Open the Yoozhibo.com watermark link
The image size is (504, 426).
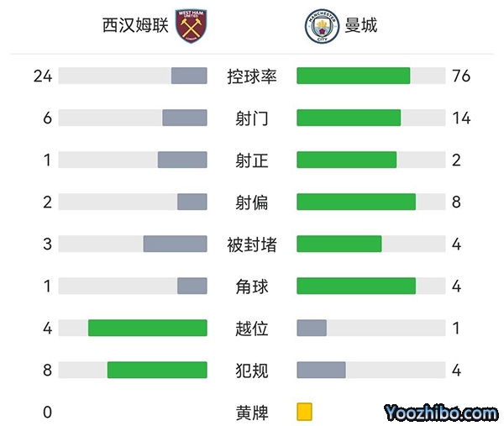tap(441, 413)
